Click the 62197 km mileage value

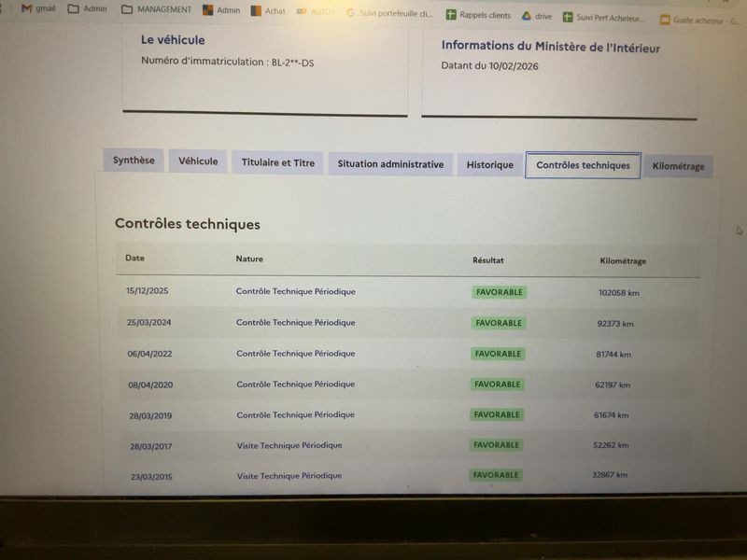(x=613, y=385)
